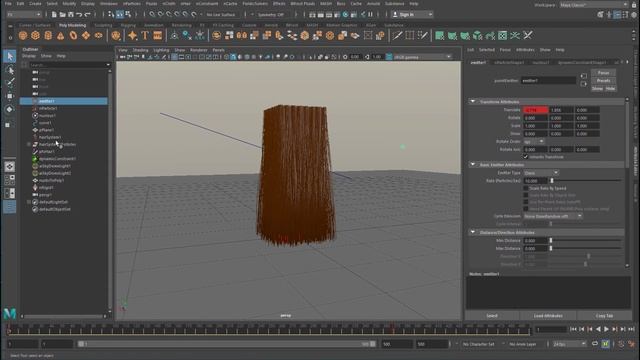Click the Maya logo icon bottom left
This screenshot has width=640, height=360.
pos(10,313)
